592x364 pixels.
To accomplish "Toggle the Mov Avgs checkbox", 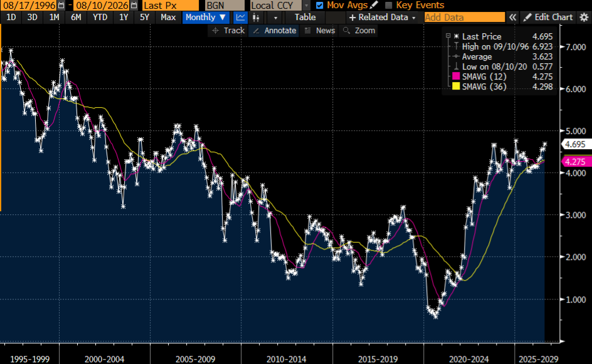I will [319, 5].
